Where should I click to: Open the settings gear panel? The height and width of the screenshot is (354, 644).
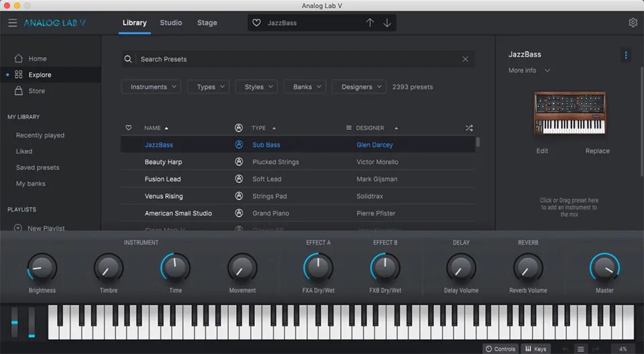click(x=633, y=23)
